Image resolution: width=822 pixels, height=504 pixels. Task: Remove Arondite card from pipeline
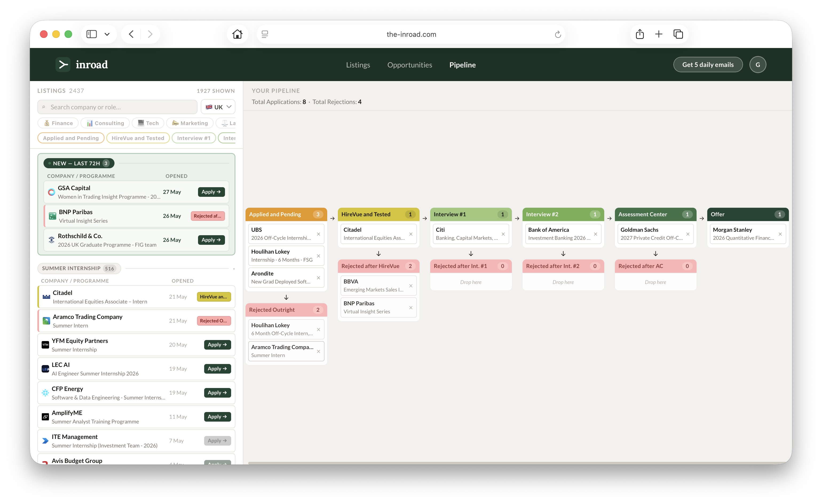tap(318, 278)
